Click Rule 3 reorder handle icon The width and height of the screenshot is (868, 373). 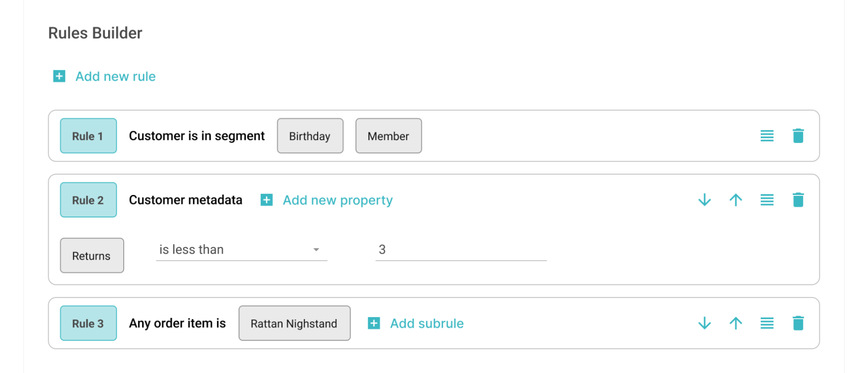(767, 323)
